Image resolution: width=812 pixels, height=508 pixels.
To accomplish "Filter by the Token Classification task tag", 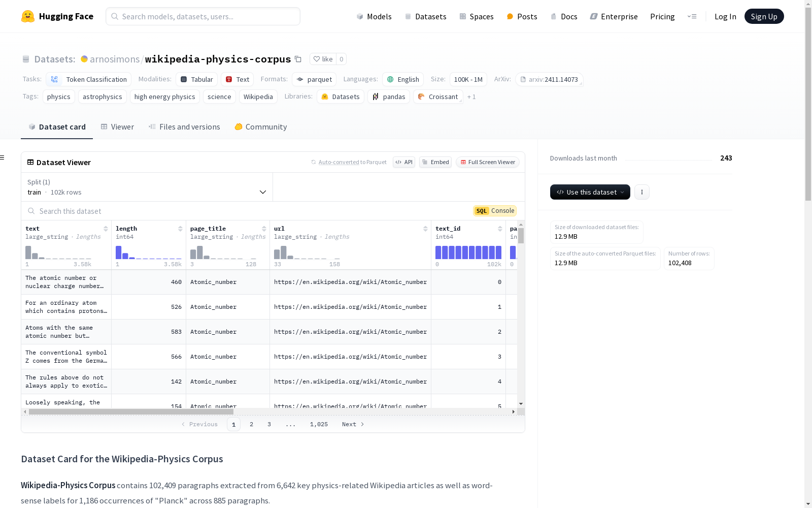I will [89, 79].
